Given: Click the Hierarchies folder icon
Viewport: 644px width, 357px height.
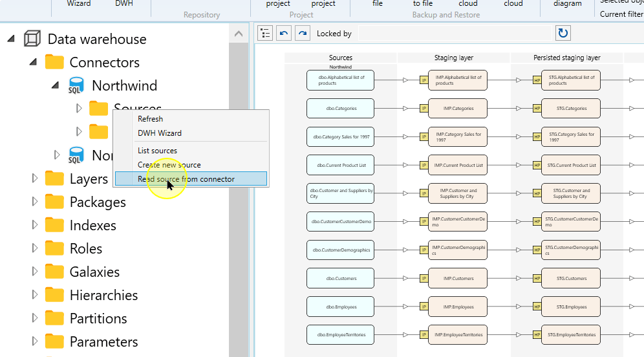Looking at the screenshot, I should tap(54, 295).
